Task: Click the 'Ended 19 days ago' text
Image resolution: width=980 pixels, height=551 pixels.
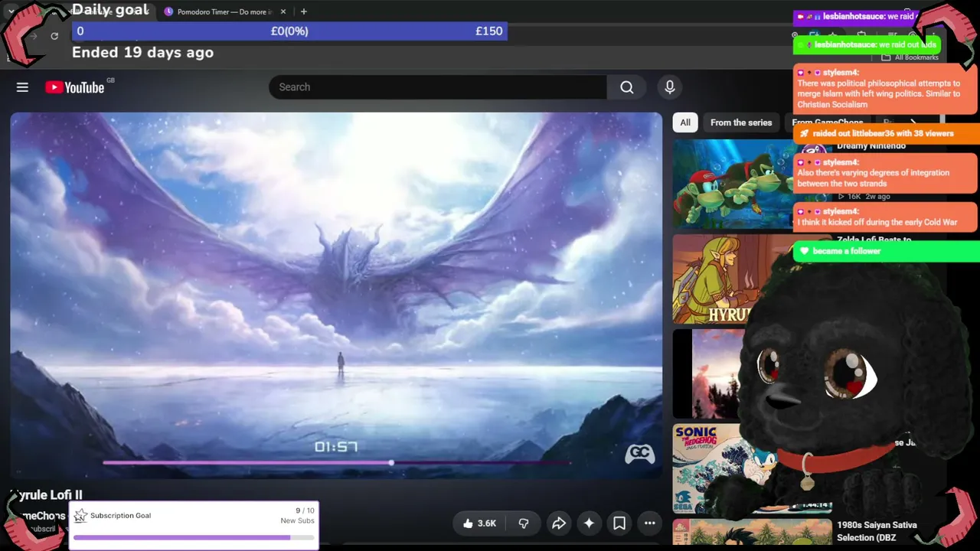Action: coord(142,53)
